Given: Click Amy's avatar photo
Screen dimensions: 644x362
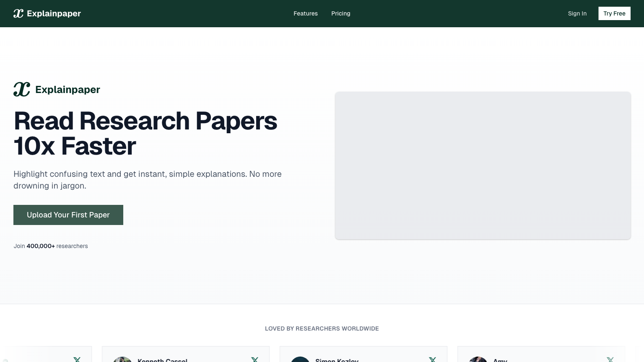Looking at the screenshot, I should (x=478, y=359).
